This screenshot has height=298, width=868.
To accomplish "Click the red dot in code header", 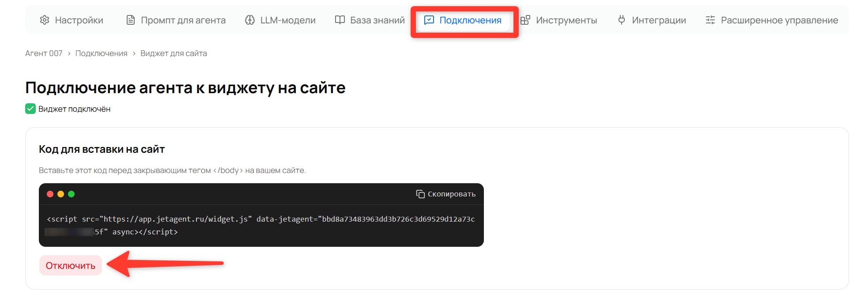I will click(x=50, y=194).
